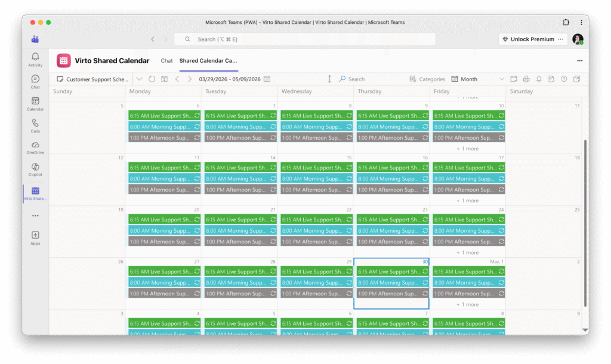611x364 pixels.
Task: Print the calendar
Action: [x=526, y=79]
